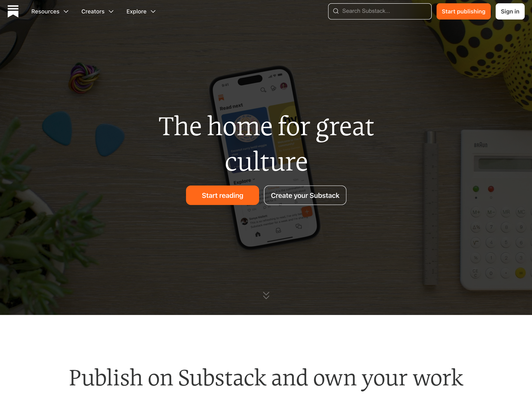532x399 pixels.
Task: Click the hamburger menu icon top left
Action: tap(13, 11)
